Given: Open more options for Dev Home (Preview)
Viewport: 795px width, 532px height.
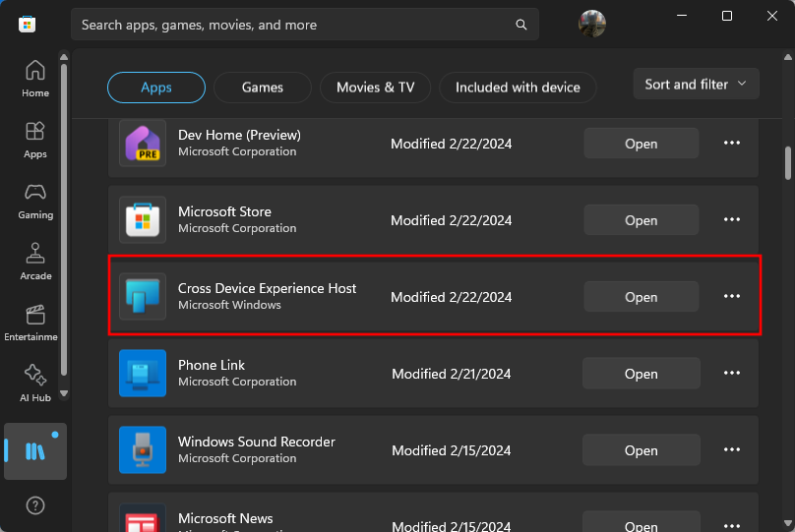Looking at the screenshot, I should coord(732,143).
